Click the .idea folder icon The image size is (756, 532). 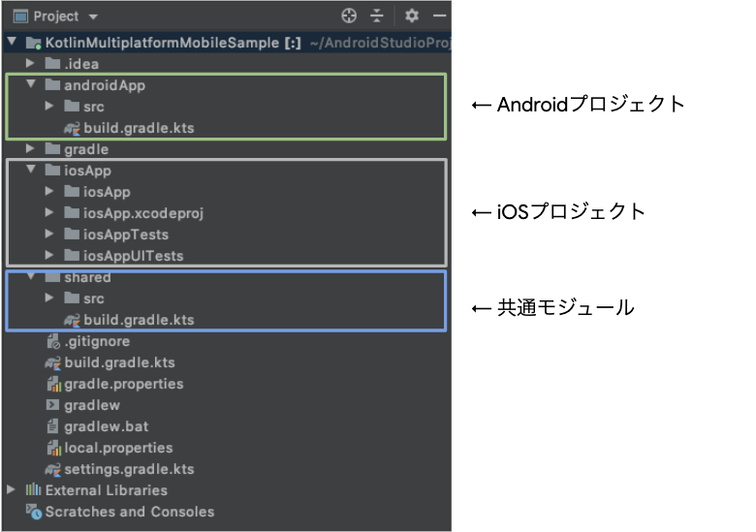[x=52, y=64]
